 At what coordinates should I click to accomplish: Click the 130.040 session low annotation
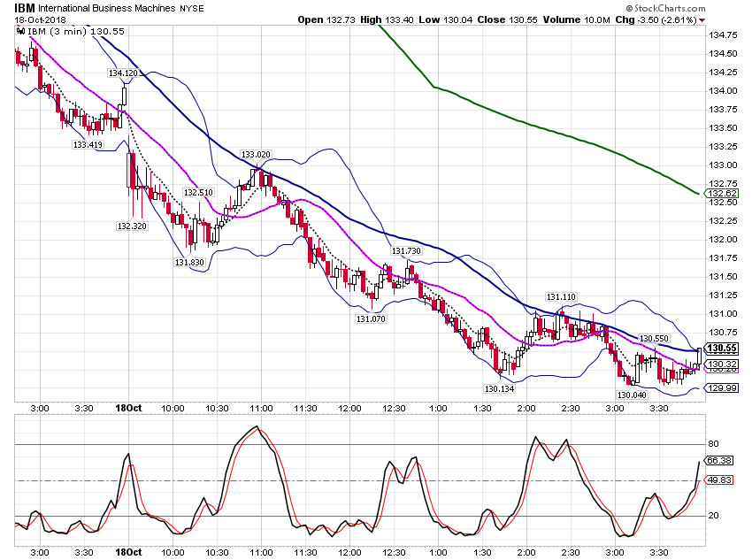coord(632,395)
